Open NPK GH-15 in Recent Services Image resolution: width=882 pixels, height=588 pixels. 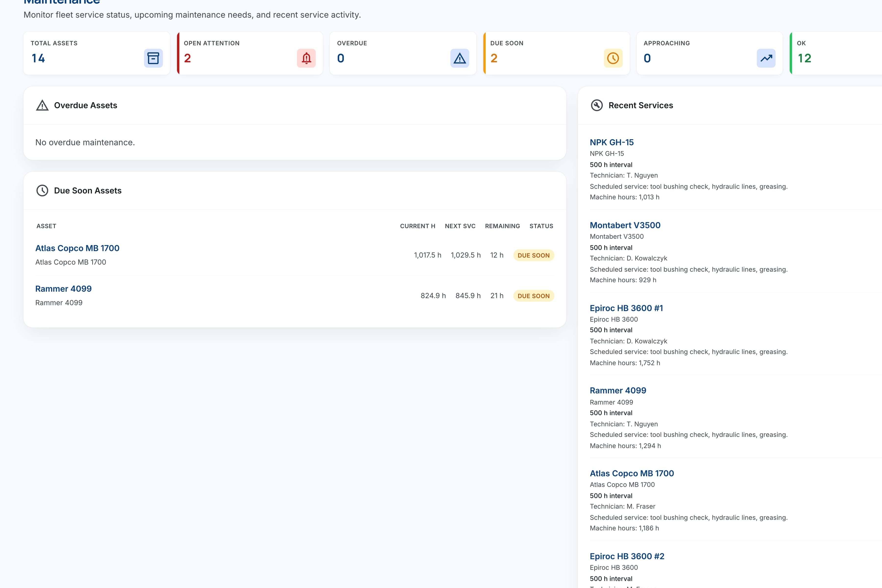click(x=612, y=143)
